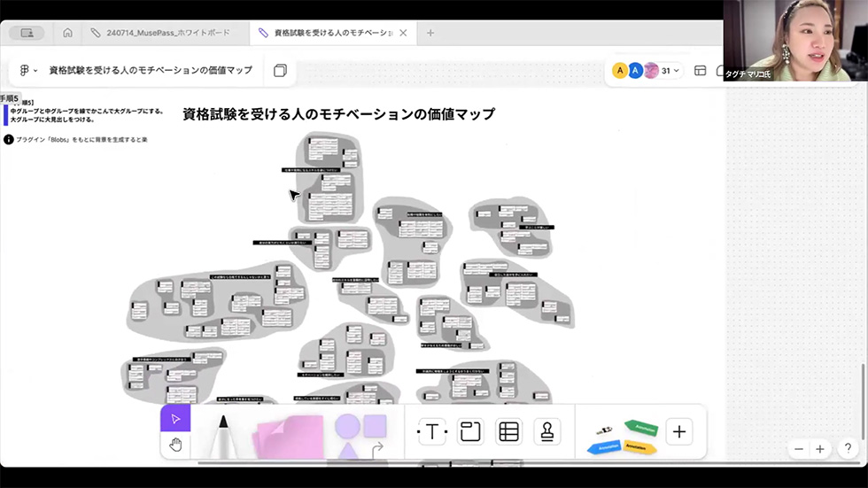The height and width of the screenshot is (488, 868).
Task: Select the connector arrow tool
Action: tap(377, 449)
